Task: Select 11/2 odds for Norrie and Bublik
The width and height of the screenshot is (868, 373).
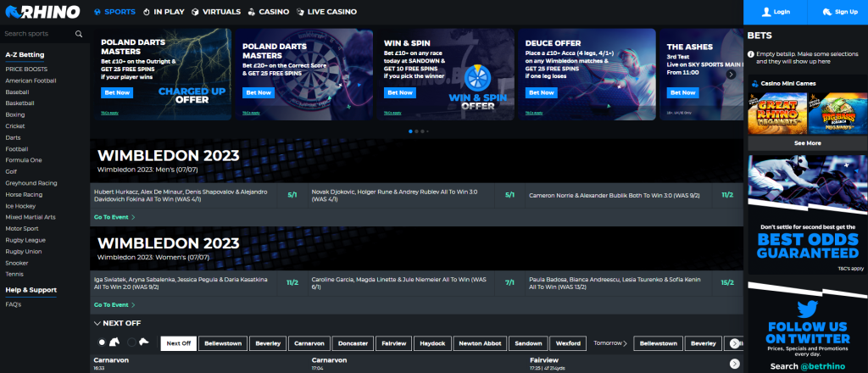Action: (726, 195)
